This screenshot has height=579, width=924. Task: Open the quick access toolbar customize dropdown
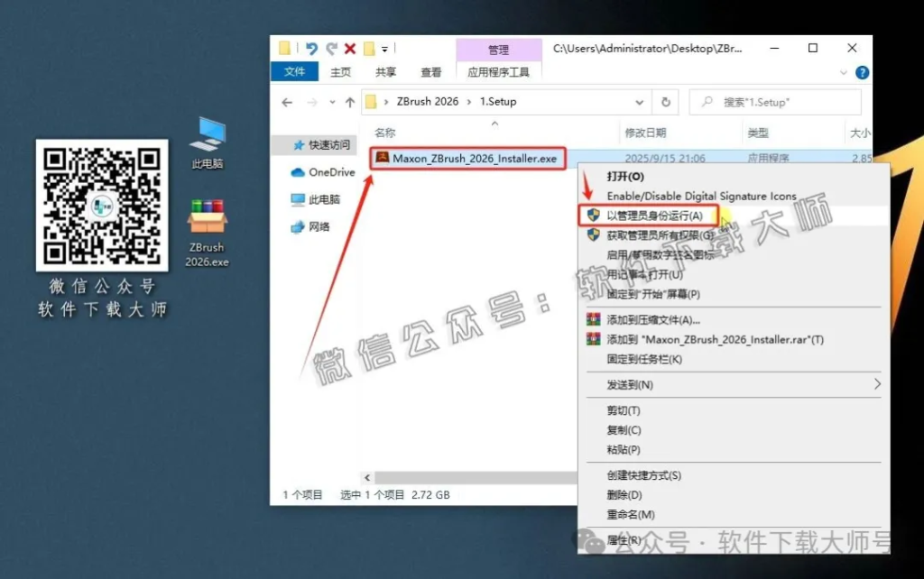(x=384, y=49)
